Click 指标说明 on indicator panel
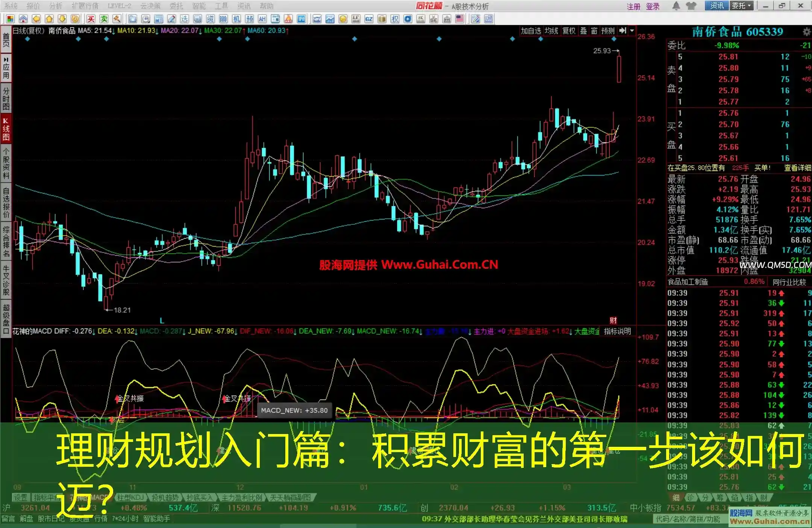This screenshot has width=812, height=528. [x=617, y=331]
